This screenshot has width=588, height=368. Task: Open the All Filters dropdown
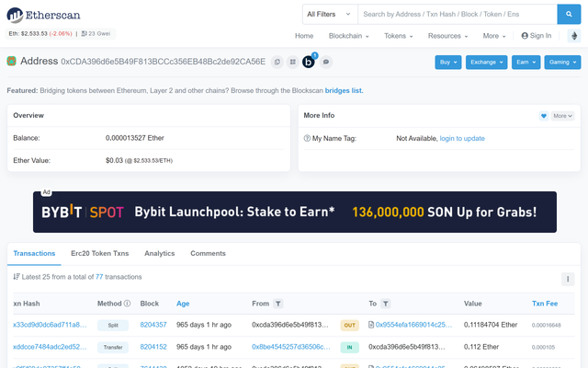[x=330, y=15]
